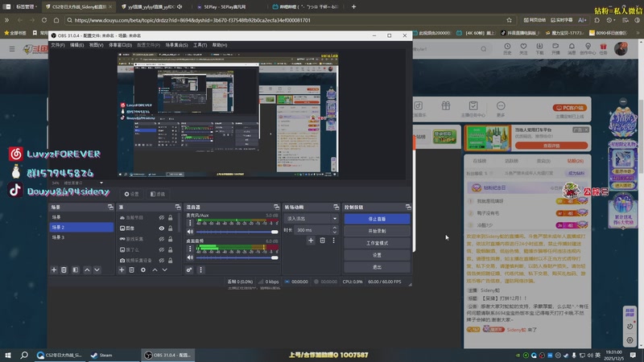Adjust 桌面音频 volume slider
This screenshot has width=644, height=362.
tap(237, 257)
